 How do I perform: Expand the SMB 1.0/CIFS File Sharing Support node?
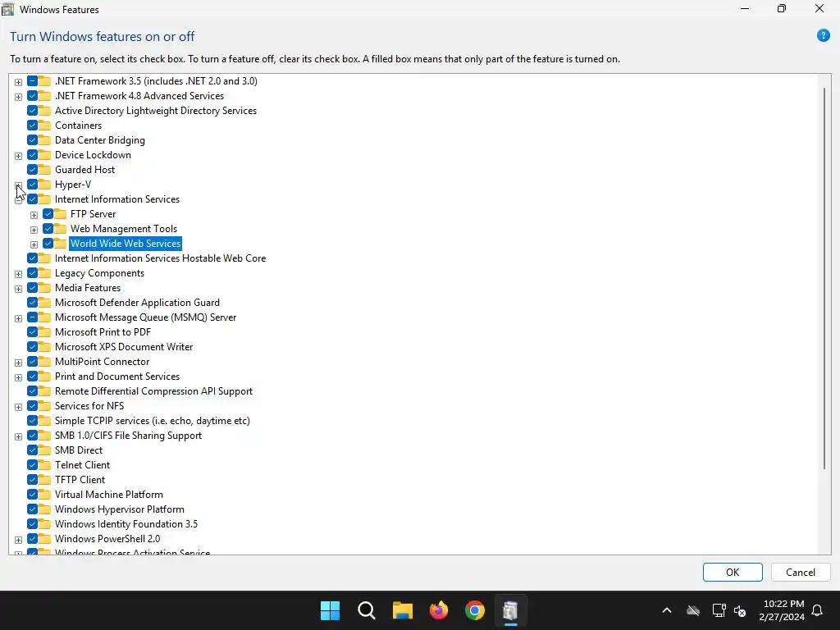point(18,436)
